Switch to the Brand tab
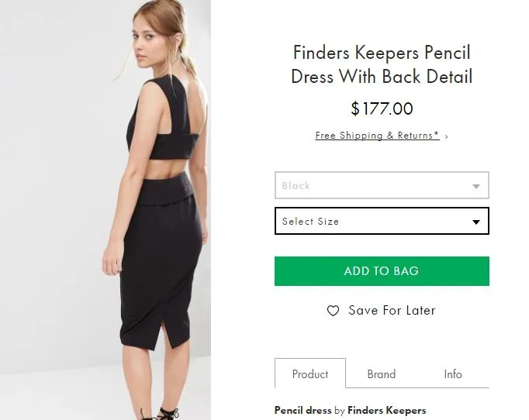 [382, 374]
